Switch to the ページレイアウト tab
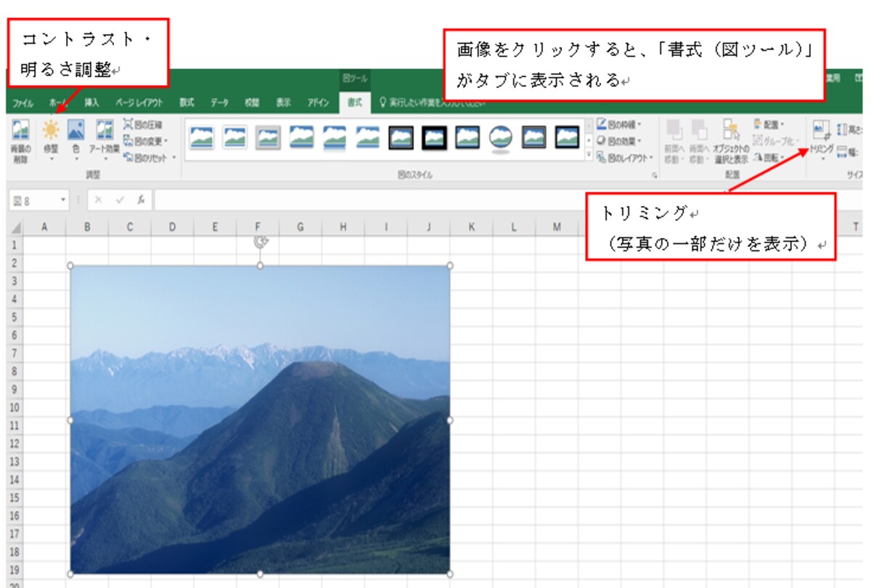 click(x=139, y=102)
